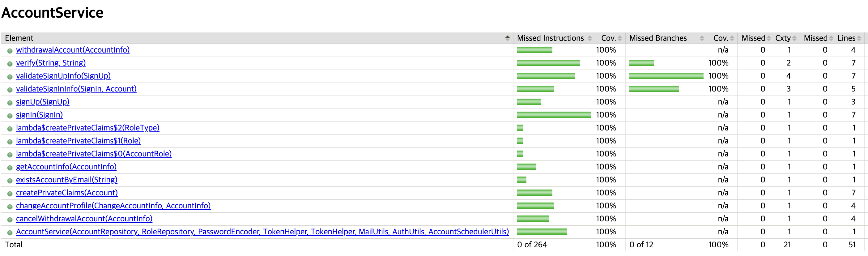The width and height of the screenshot is (868, 256).
Task: Click the green icon next to verify(String, String)
Action: point(10,64)
